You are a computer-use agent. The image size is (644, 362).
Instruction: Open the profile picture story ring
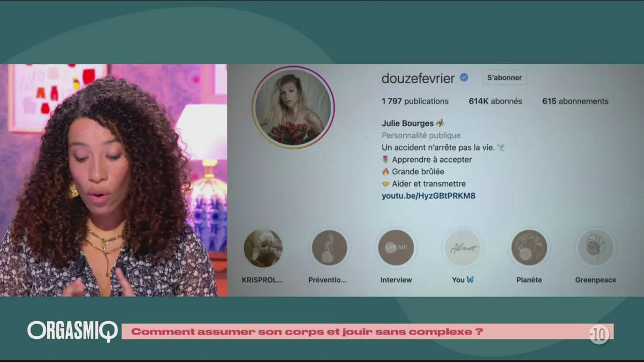click(x=293, y=107)
